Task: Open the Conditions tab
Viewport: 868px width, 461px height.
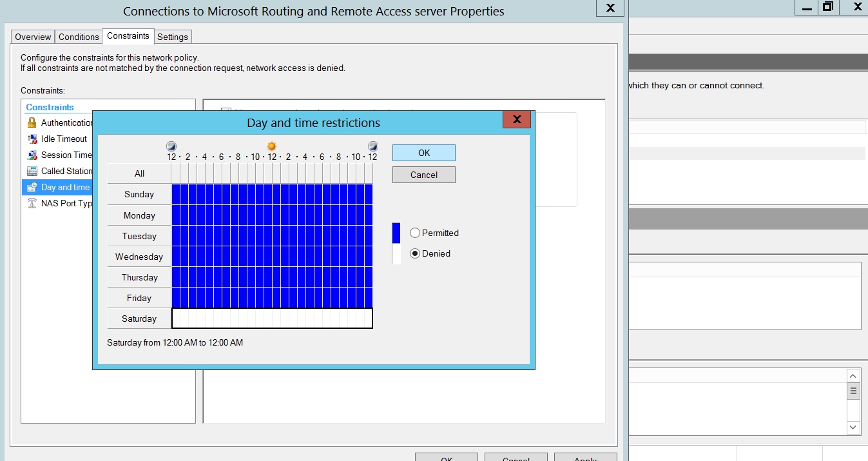Action: point(79,37)
